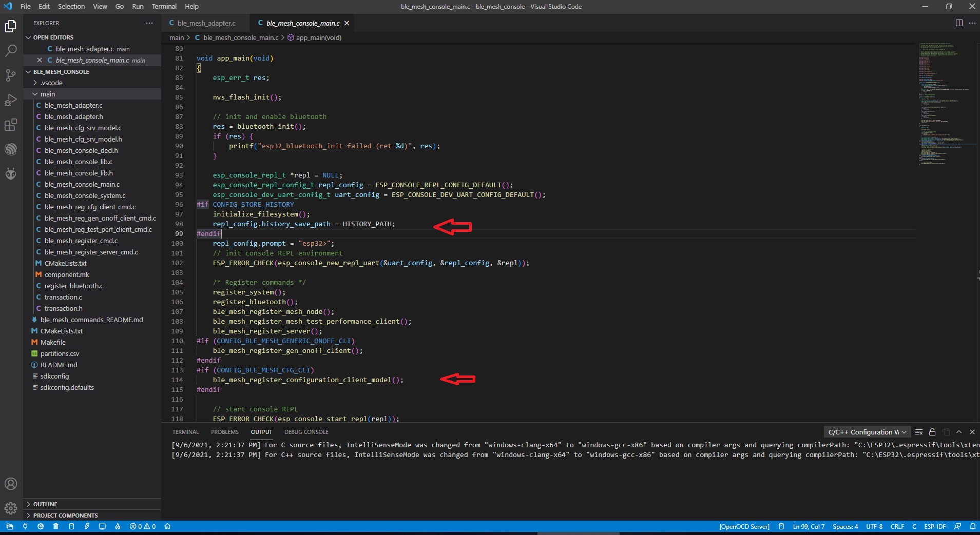The height and width of the screenshot is (535, 980).
Task: Expand the PROJECT COMPONENTS section
Action: click(65, 516)
